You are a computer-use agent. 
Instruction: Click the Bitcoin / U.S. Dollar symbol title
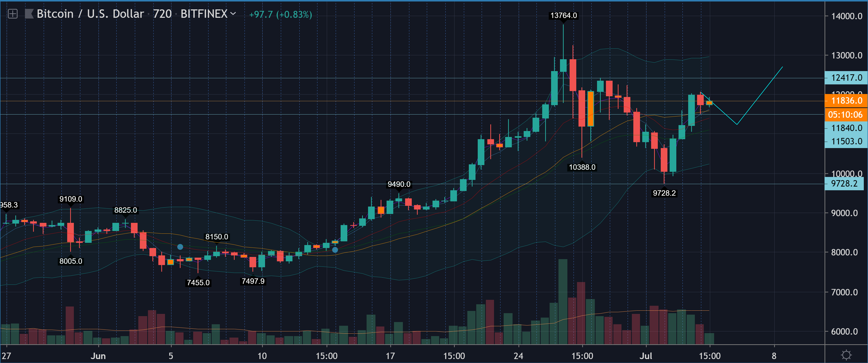click(90, 14)
